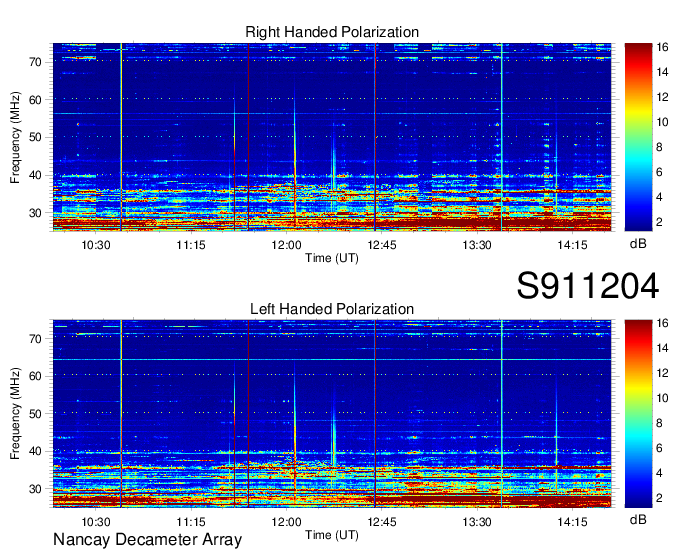This screenshot has height=552, width=680.
Task: Click the upper plot's color scale bar
Action: [x=638, y=137]
